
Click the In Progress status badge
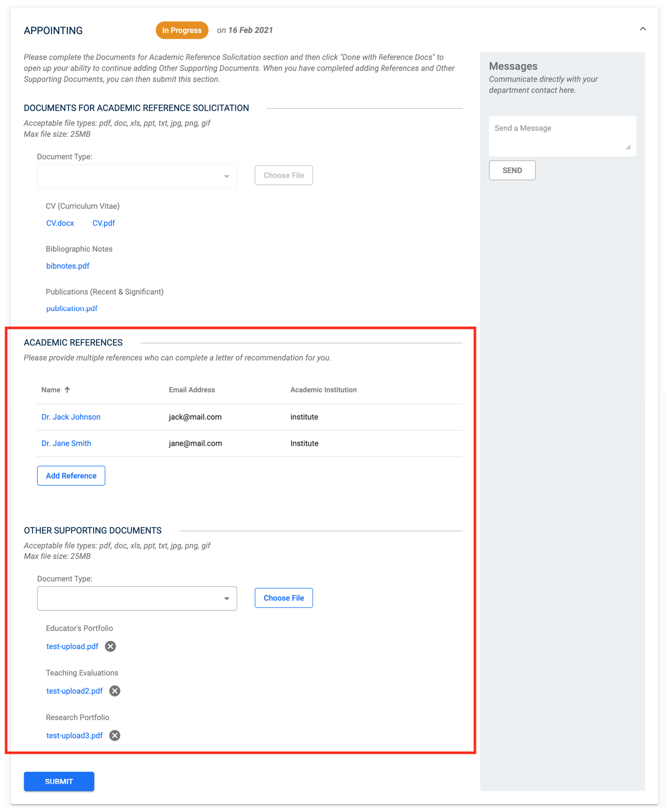click(x=182, y=31)
